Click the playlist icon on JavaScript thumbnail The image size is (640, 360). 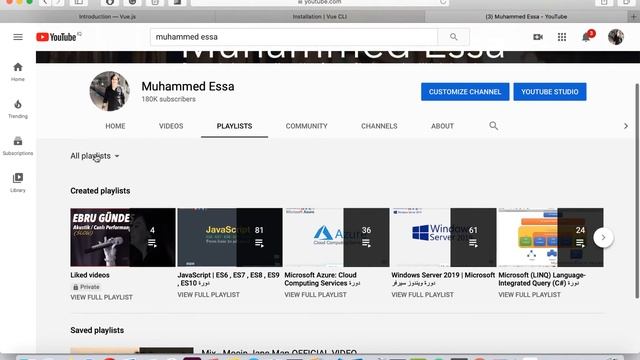pos(259,243)
